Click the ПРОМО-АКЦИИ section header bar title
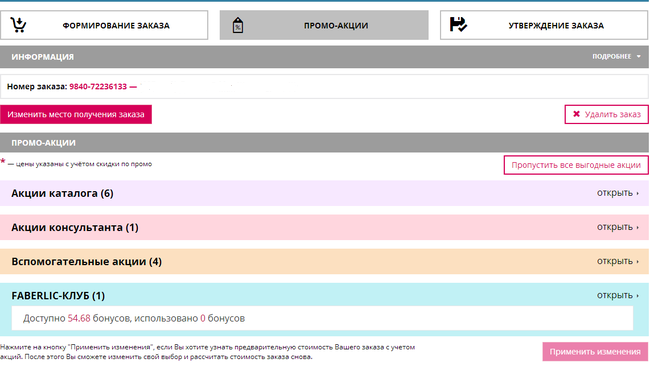Viewport: 650px width, 367px height. (x=43, y=143)
